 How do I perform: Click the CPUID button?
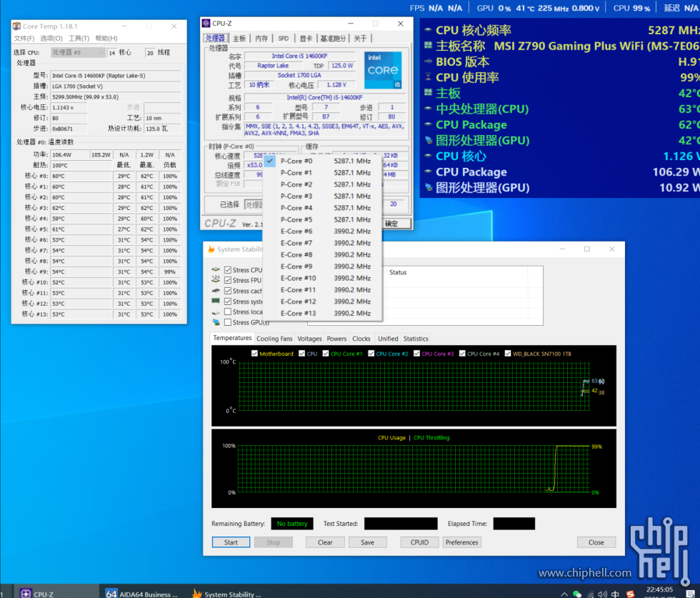420,542
